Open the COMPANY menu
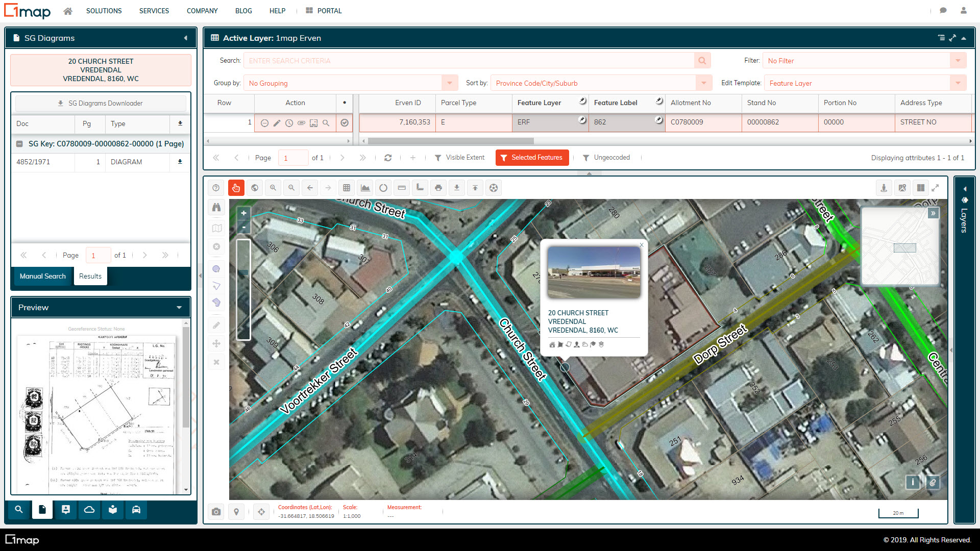980x551 pixels. [x=202, y=11]
